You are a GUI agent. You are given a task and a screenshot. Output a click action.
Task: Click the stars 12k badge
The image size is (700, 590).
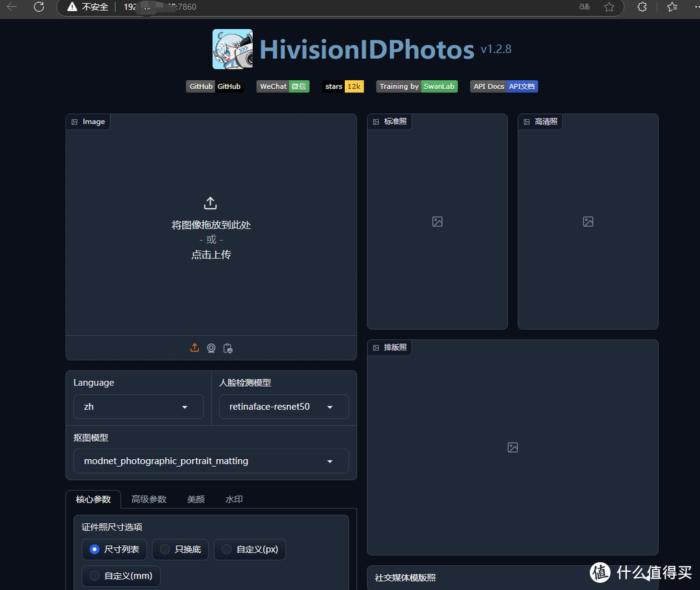pos(343,86)
